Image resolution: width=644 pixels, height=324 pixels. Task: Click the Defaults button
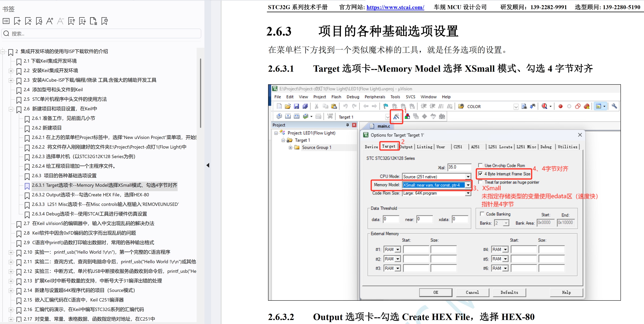coord(509,292)
